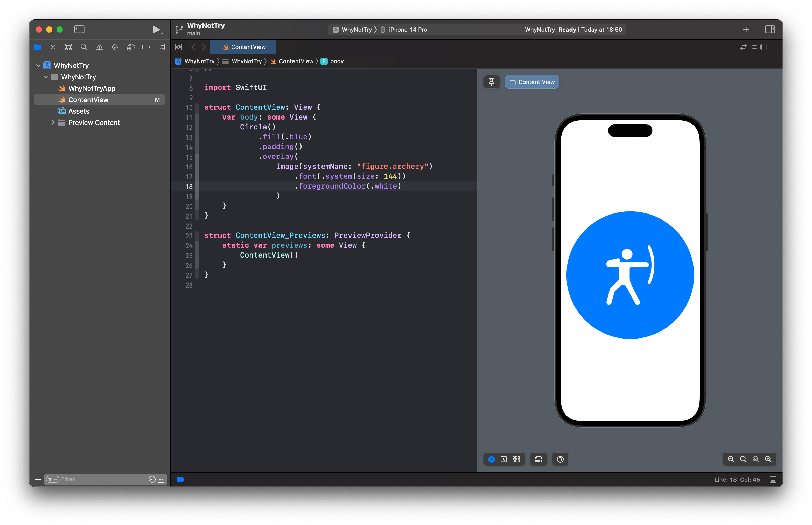Image resolution: width=812 pixels, height=525 pixels.
Task: Select the pin/bookmark panel icon
Action: click(492, 82)
